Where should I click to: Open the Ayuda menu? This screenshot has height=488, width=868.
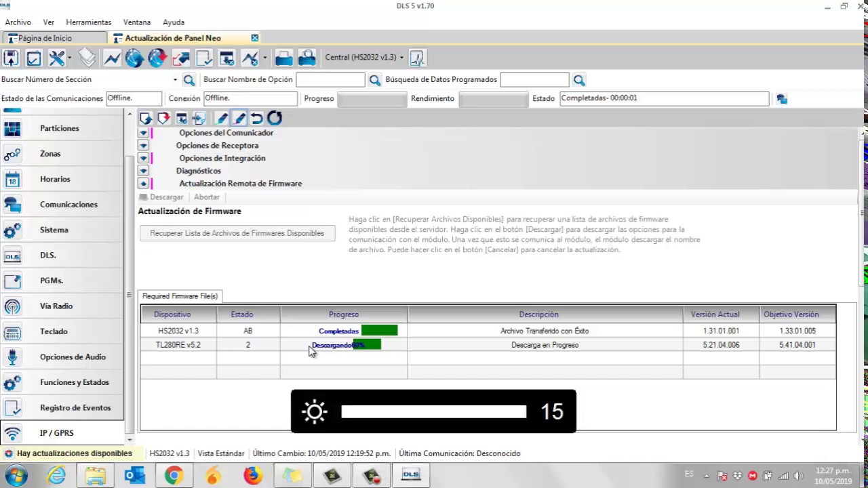point(174,22)
